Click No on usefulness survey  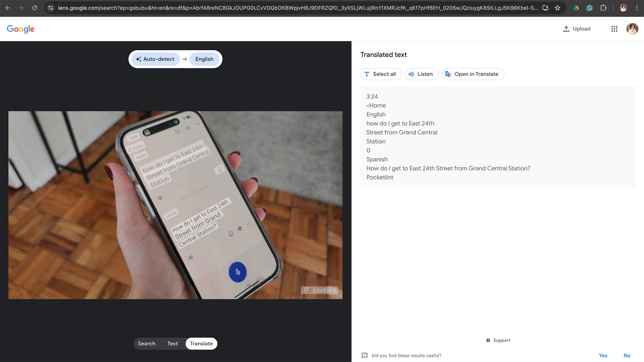(x=627, y=355)
